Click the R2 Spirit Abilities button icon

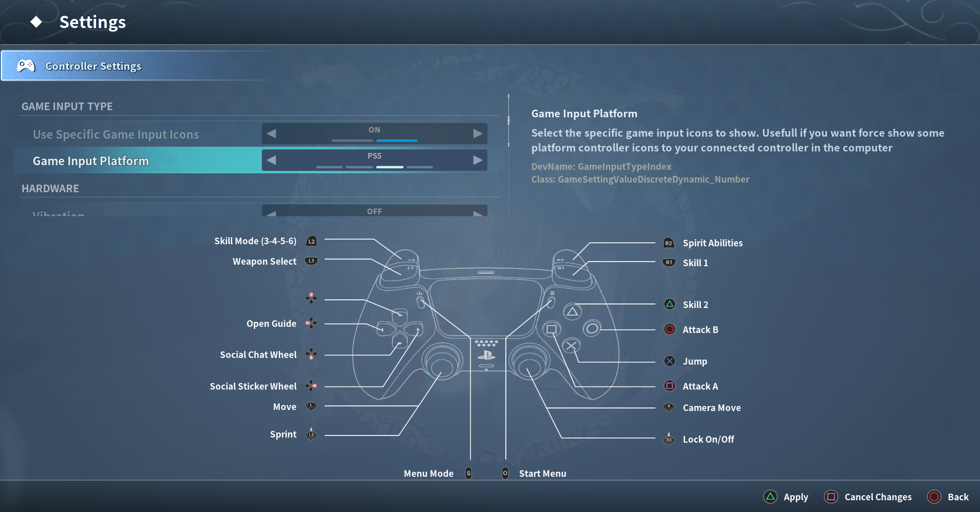click(x=669, y=243)
